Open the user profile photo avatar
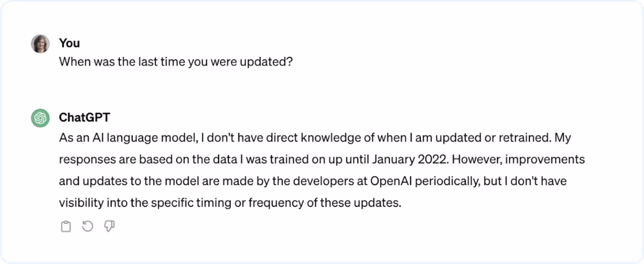Image resolution: width=644 pixels, height=264 pixels. pos(40,43)
